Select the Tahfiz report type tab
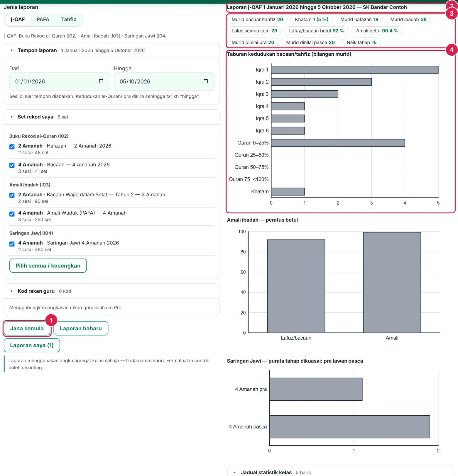The image size is (458, 476). [69, 19]
